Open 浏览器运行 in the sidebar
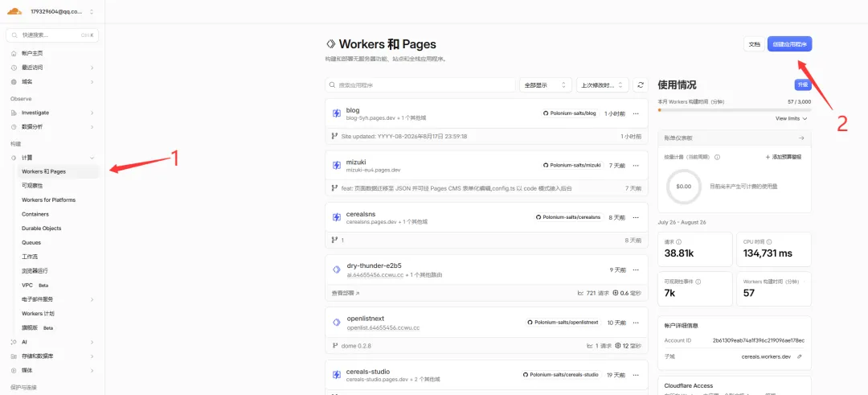Viewport: 868px width, 395px height. [35, 271]
